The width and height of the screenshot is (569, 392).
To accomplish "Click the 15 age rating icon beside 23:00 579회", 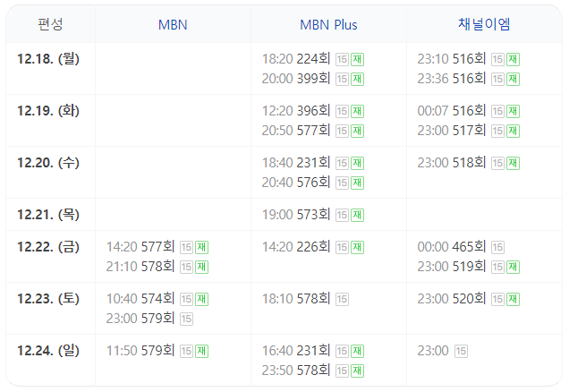I will 186,319.
